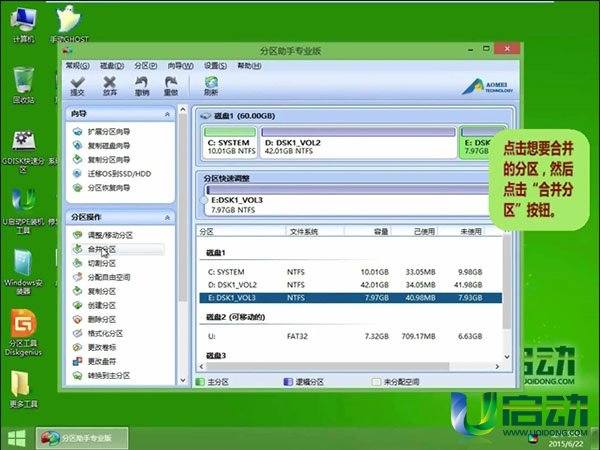
Task: Click the partition list down scroll arrow
Action: (507, 357)
